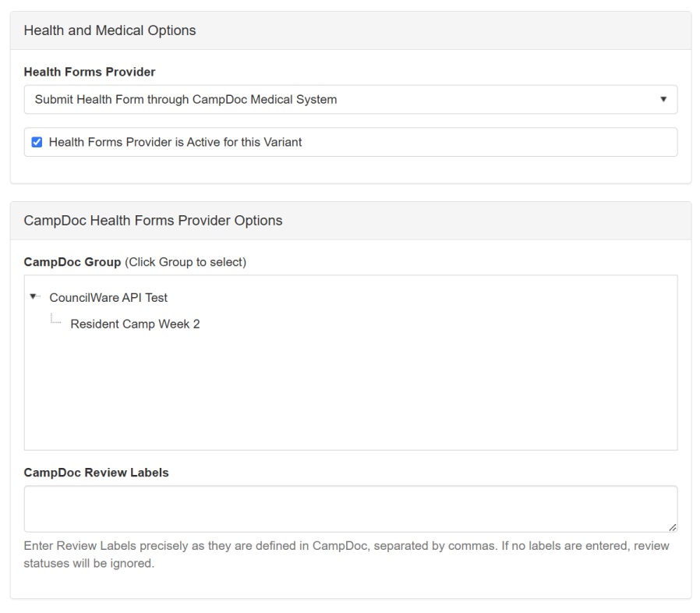Click the Health Forms Provider field label
Screen dimensions: 700x613
[x=90, y=72]
